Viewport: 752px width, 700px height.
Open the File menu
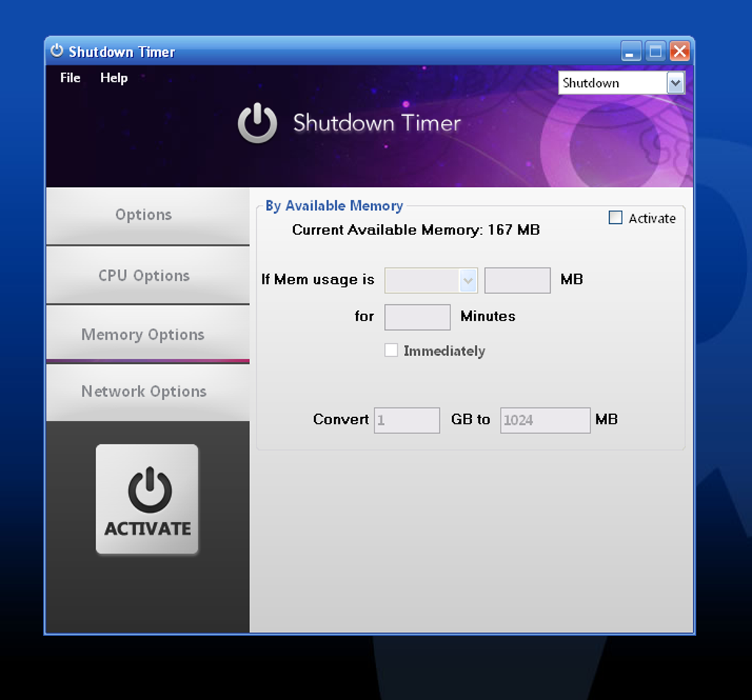coord(70,77)
